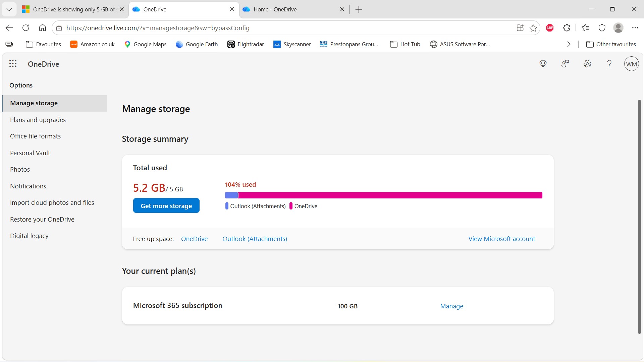
Task: Open View Microsoft account link
Action: pyautogui.click(x=502, y=239)
